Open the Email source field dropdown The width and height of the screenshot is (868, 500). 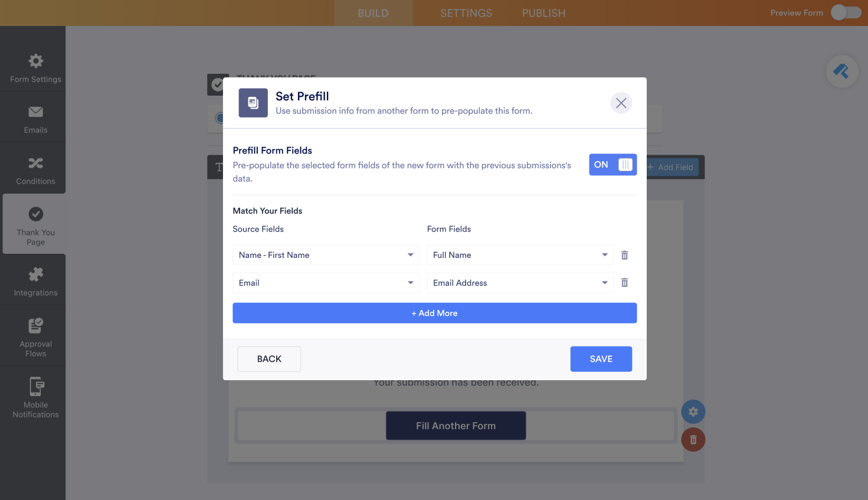(326, 283)
